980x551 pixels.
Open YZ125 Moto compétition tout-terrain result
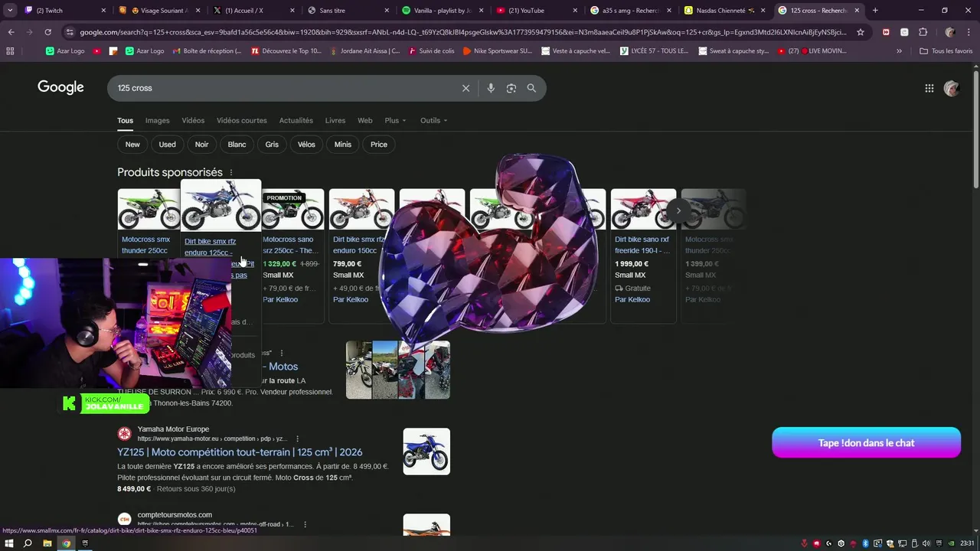[240, 452]
